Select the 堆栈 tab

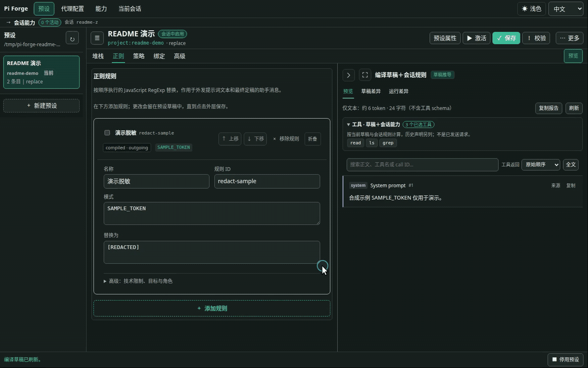coord(98,56)
